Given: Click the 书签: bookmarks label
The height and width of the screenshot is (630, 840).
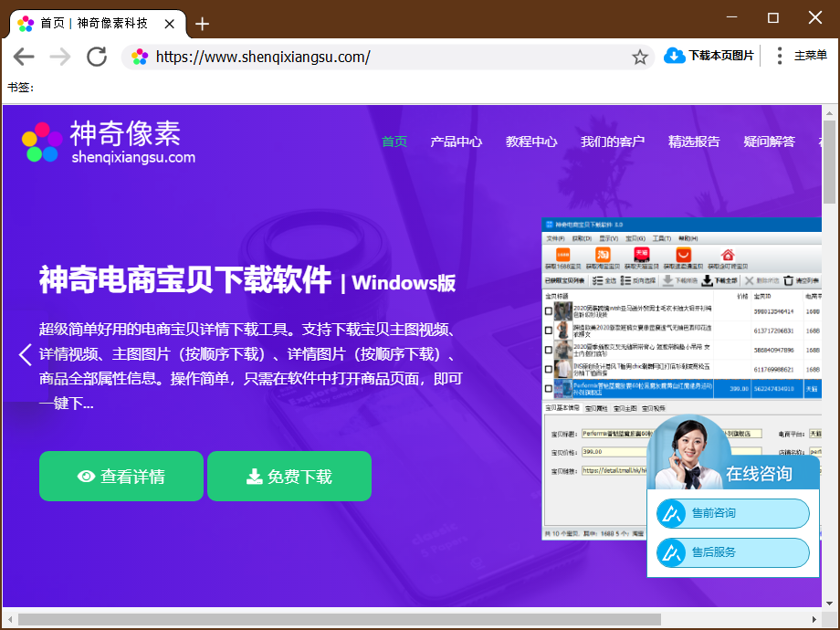Looking at the screenshot, I should coord(20,88).
